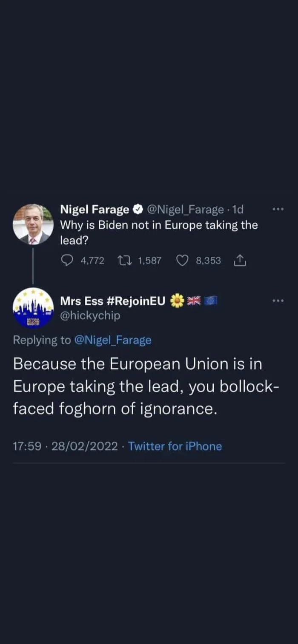Viewport: 298px width, 644px height.
Task: Click the verified badge beside Nigel Farage
Action: [138, 210]
